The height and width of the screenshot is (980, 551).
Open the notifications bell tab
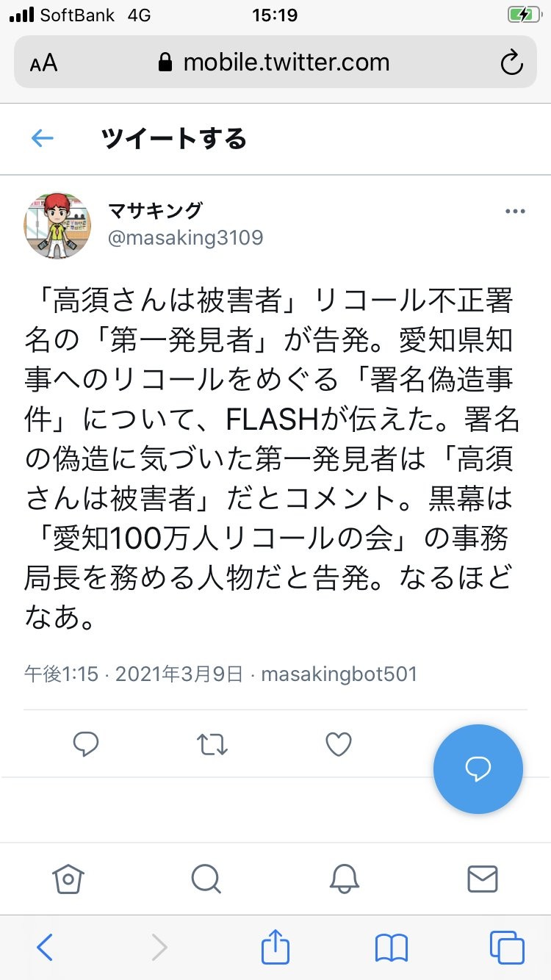tap(345, 878)
